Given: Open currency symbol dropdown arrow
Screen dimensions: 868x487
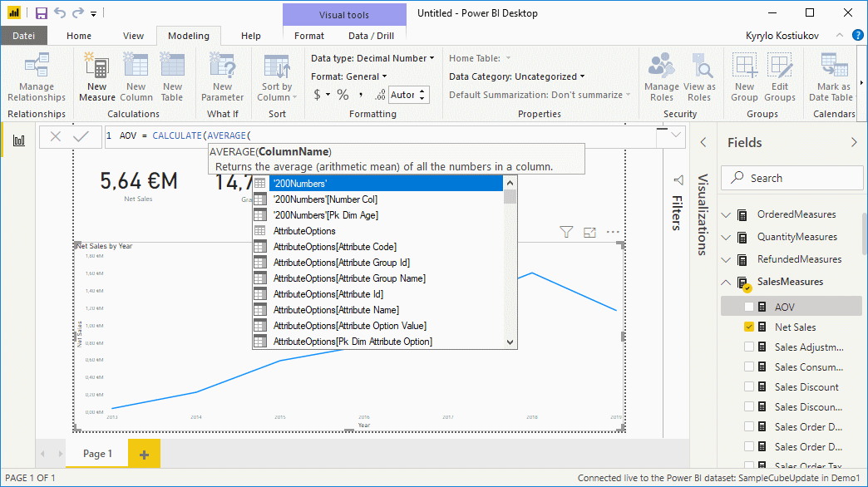Looking at the screenshot, I should (328, 95).
